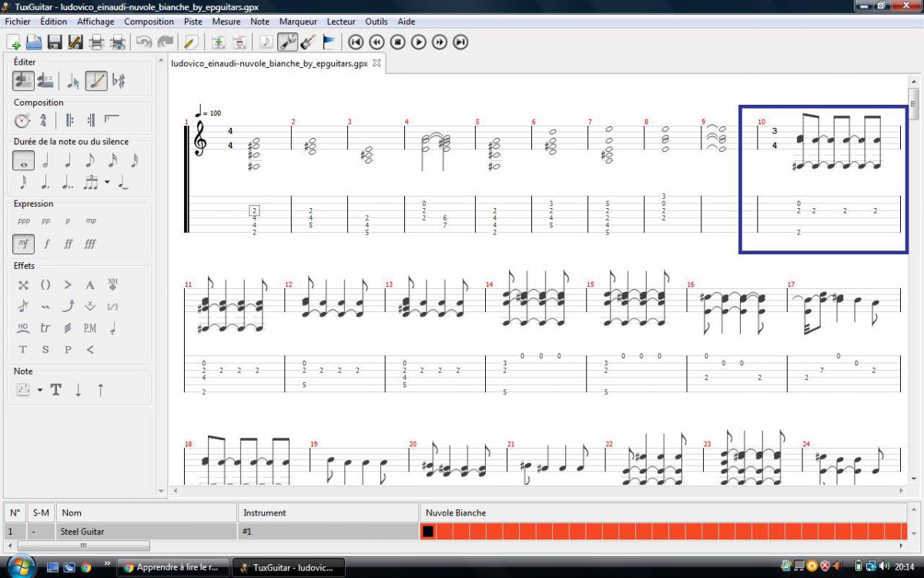Image resolution: width=924 pixels, height=578 pixels.
Task: Remove a track with the red minus icon
Action: 239,42
